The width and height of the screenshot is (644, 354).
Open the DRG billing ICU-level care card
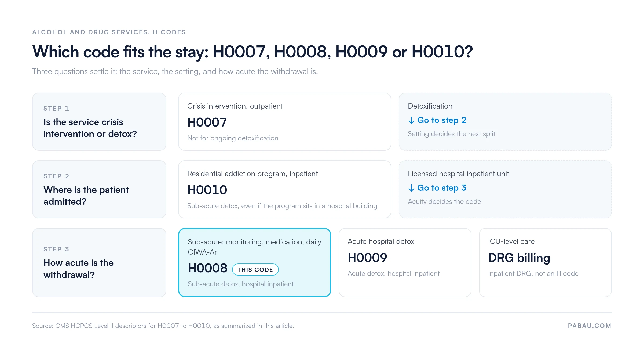pos(545,262)
